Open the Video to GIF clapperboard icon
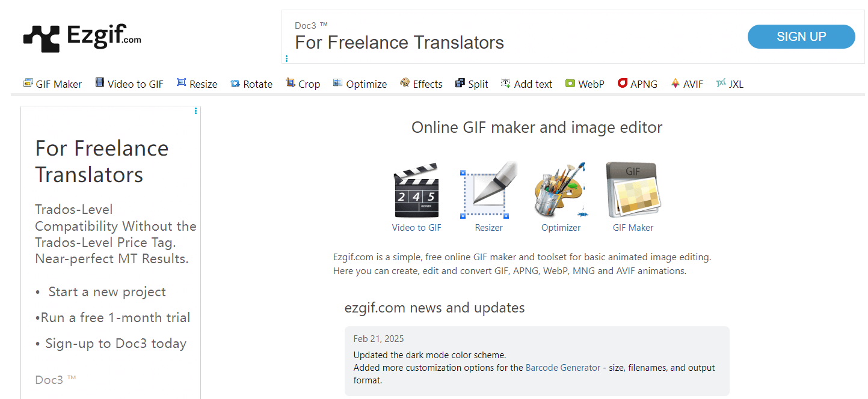Image resolution: width=868 pixels, height=399 pixels. click(x=416, y=191)
